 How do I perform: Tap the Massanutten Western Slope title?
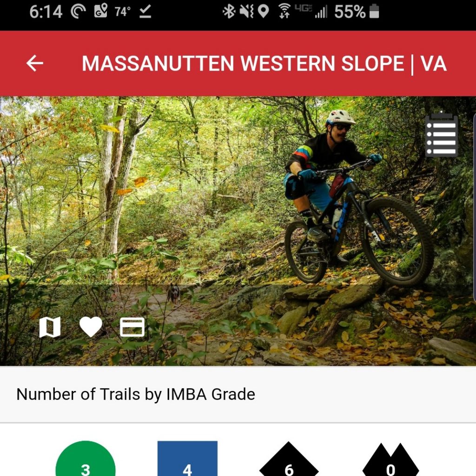tap(264, 63)
